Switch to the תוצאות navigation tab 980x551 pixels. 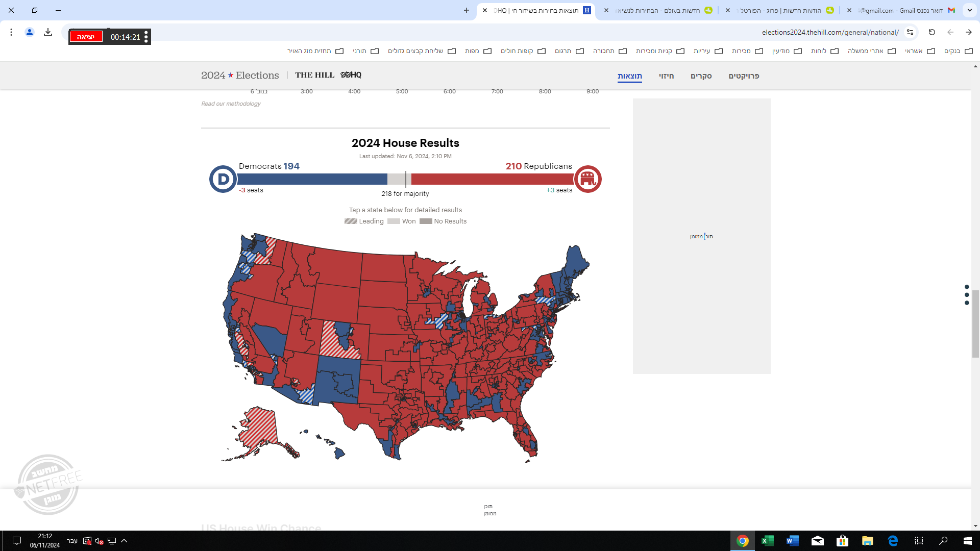[x=629, y=76]
